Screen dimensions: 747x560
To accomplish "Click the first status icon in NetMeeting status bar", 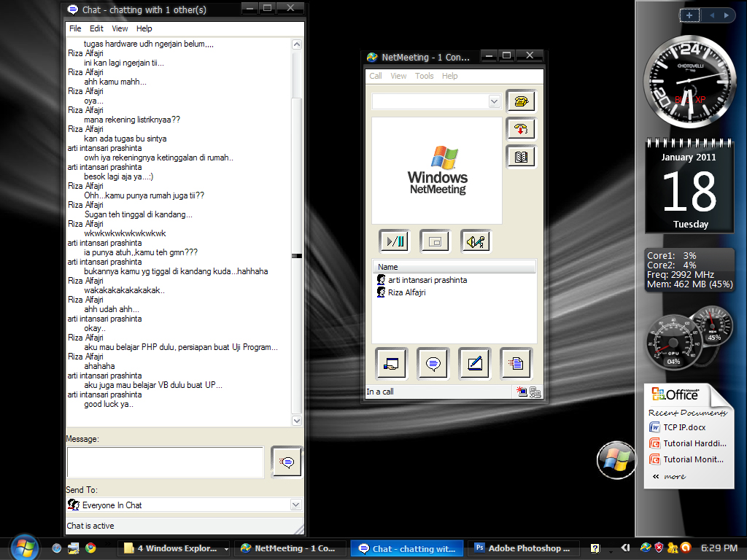I will 522,392.
